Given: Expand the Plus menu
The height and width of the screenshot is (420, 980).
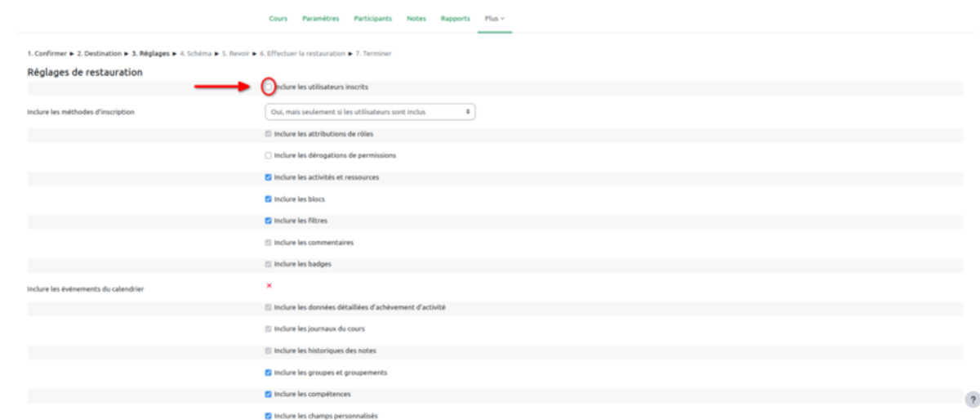Looking at the screenshot, I should pyautogui.click(x=495, y=18).
